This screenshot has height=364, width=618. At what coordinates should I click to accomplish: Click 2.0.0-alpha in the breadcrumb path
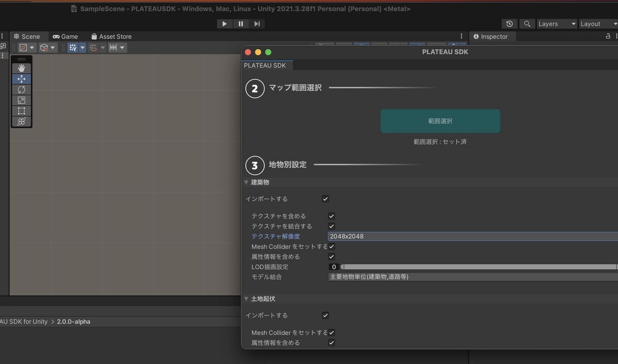click(x=74, y=321)
